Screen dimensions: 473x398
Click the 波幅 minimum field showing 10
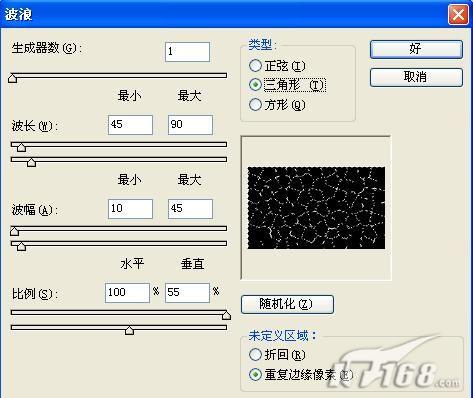[x=130, y=209]
